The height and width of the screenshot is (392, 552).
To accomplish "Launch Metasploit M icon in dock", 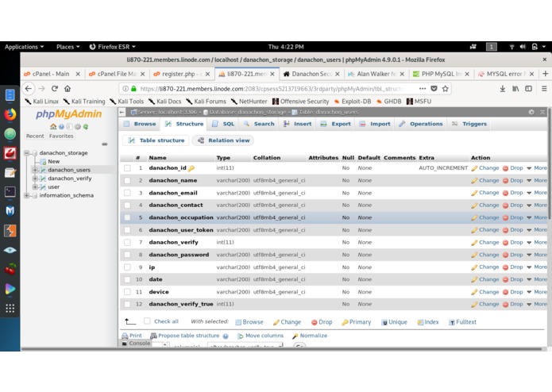I will (x=10, y=211).
